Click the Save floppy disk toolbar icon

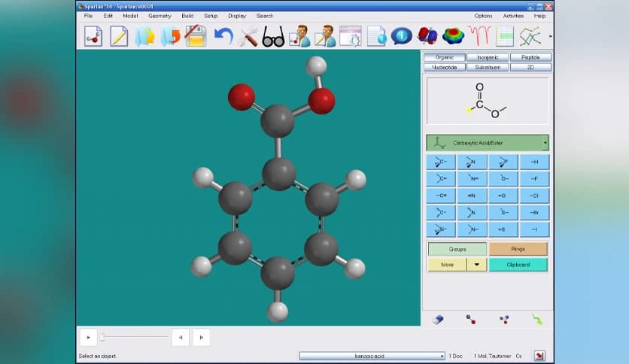pos(196,36)
